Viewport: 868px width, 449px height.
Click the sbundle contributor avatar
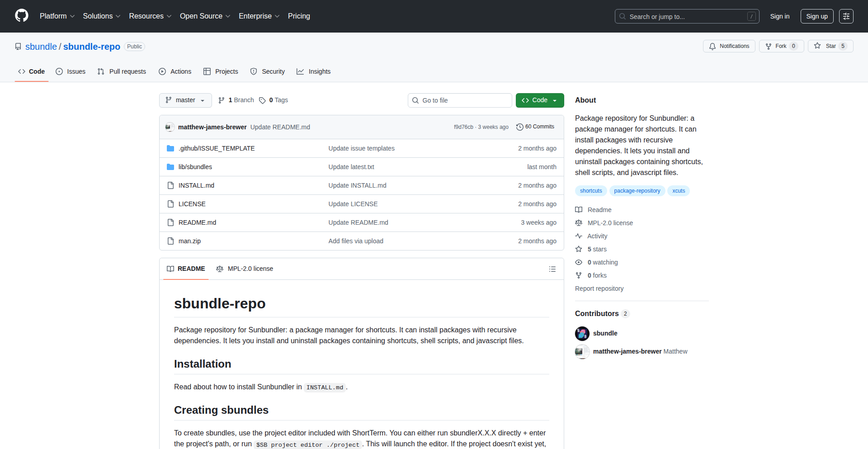(582, 334)
